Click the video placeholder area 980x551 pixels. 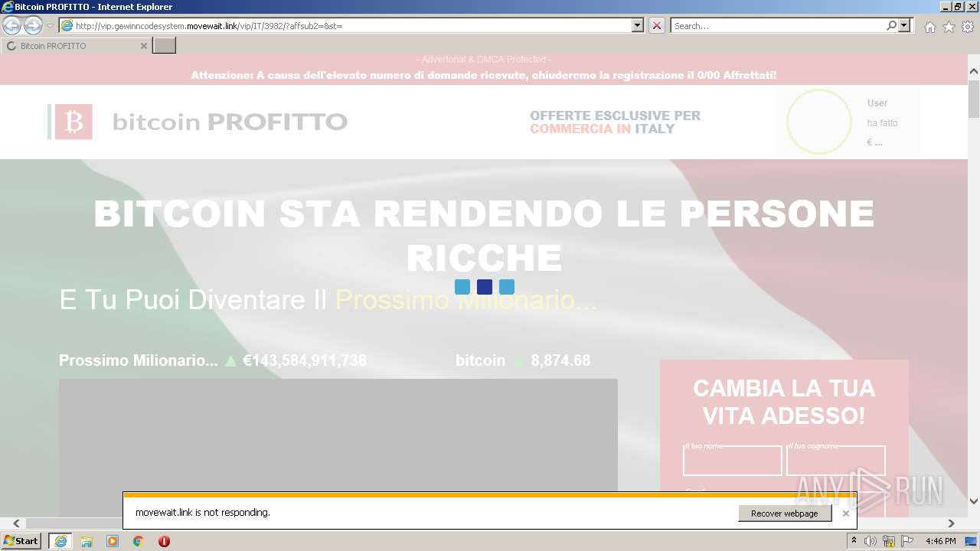point(338,448)
